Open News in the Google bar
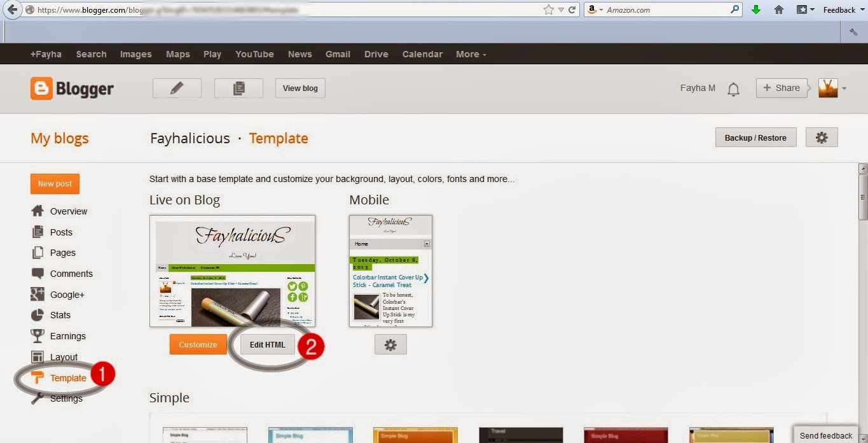This screenshot has width=868, height=443. click(300, 54)
